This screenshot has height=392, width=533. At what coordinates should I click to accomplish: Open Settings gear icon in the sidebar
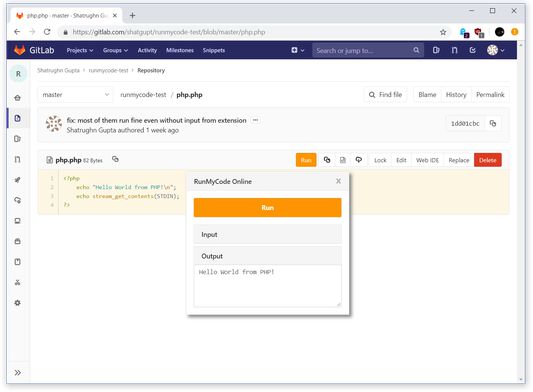tap(18, 303)
